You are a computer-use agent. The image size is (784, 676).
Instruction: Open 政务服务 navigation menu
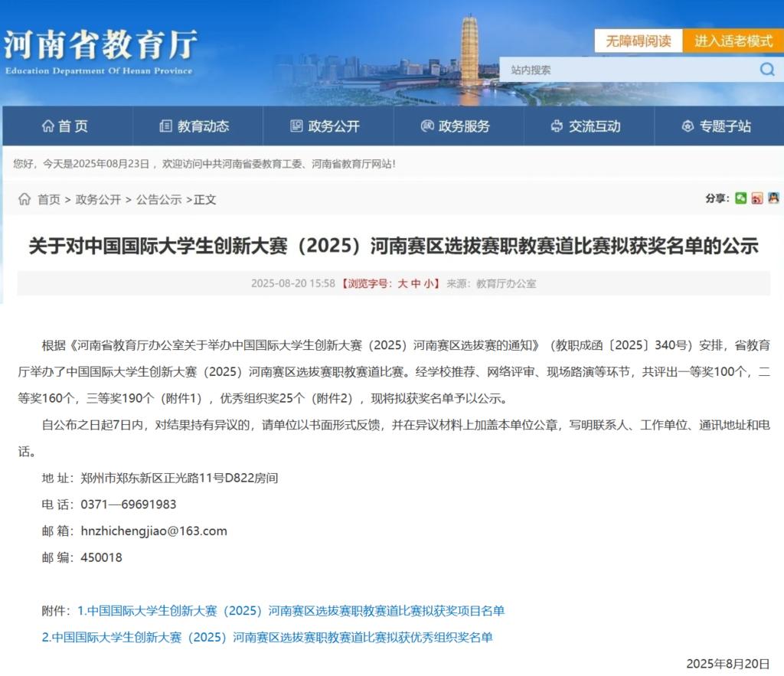[456, 126]
